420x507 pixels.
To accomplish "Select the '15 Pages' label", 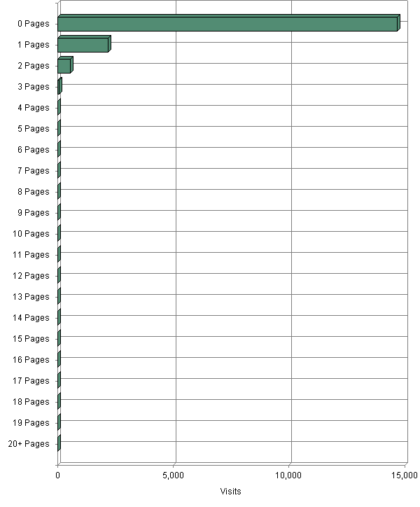I will pos(31,339).
